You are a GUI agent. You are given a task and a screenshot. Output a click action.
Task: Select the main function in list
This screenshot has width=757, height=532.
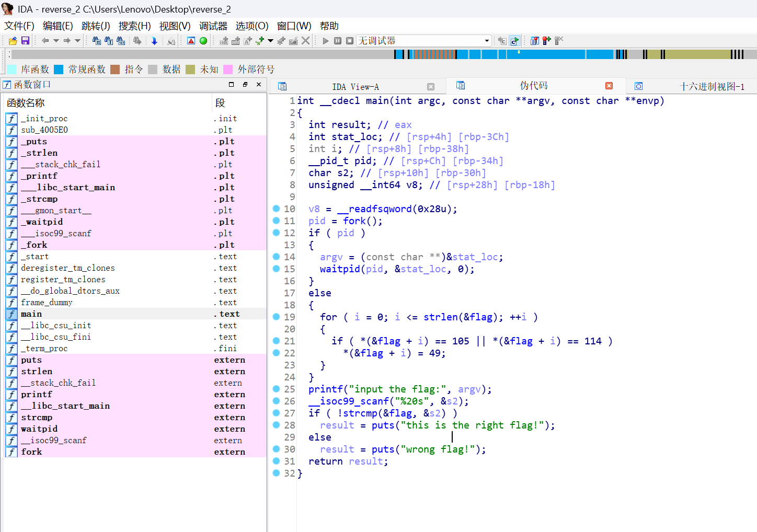pyautogui.click(x=31, y=314)
